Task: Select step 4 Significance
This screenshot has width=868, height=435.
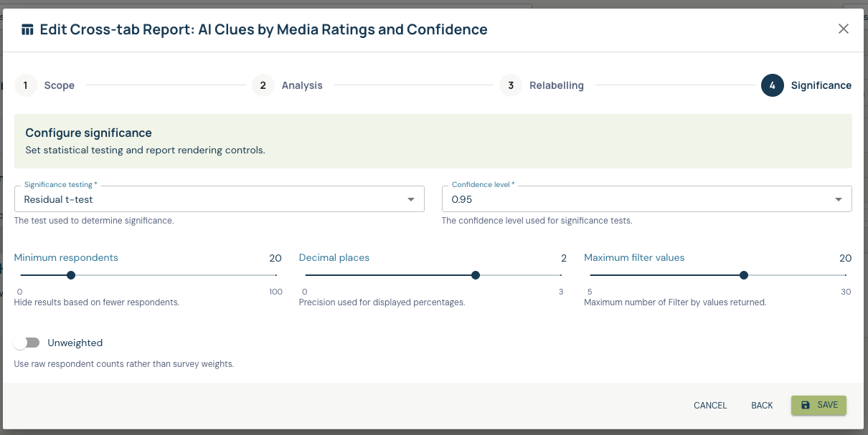Action: [x=807, y=85]
